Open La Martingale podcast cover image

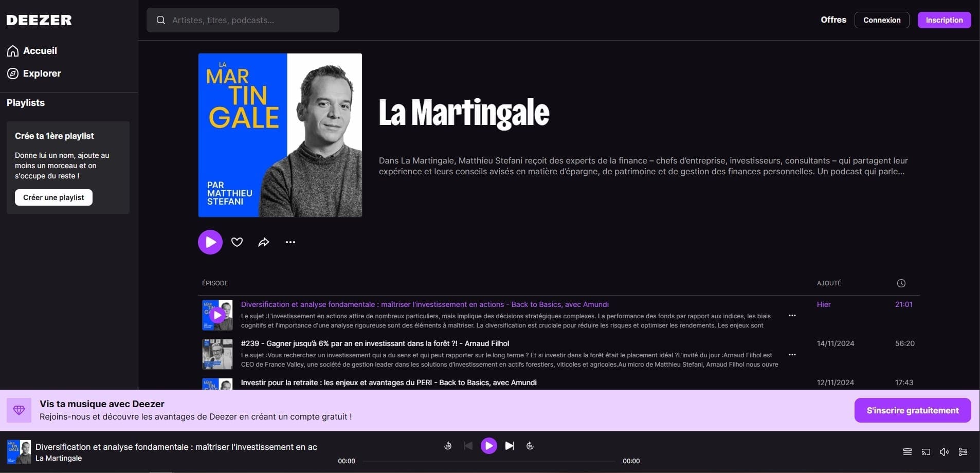click(280, 135)
